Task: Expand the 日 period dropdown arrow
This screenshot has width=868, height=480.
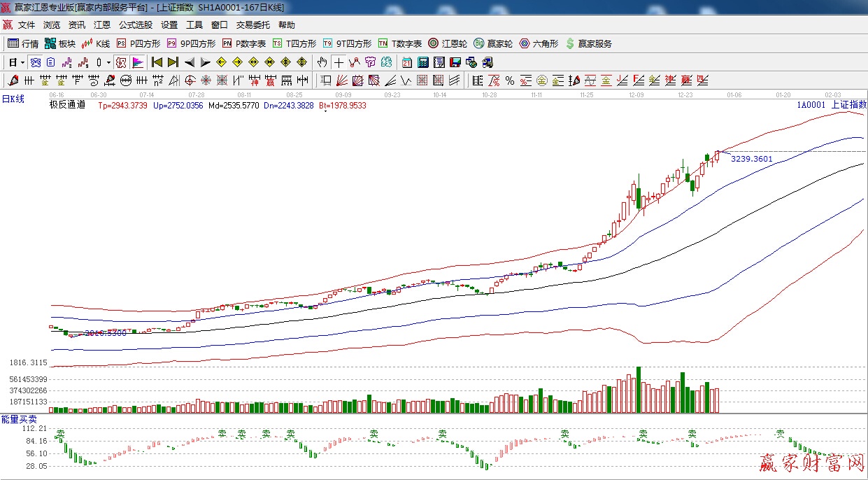Action: (22, 62)
